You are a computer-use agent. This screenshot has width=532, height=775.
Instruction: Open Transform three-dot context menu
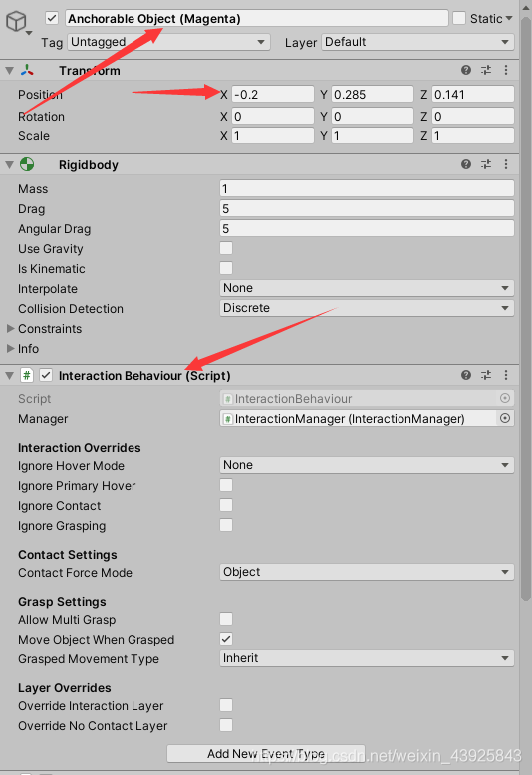(506, 70)
